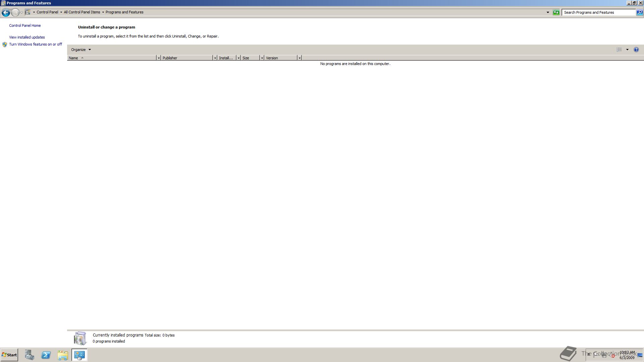Click the Back navigation arrow button
The image size is (644, 362).
click(6, 12)
